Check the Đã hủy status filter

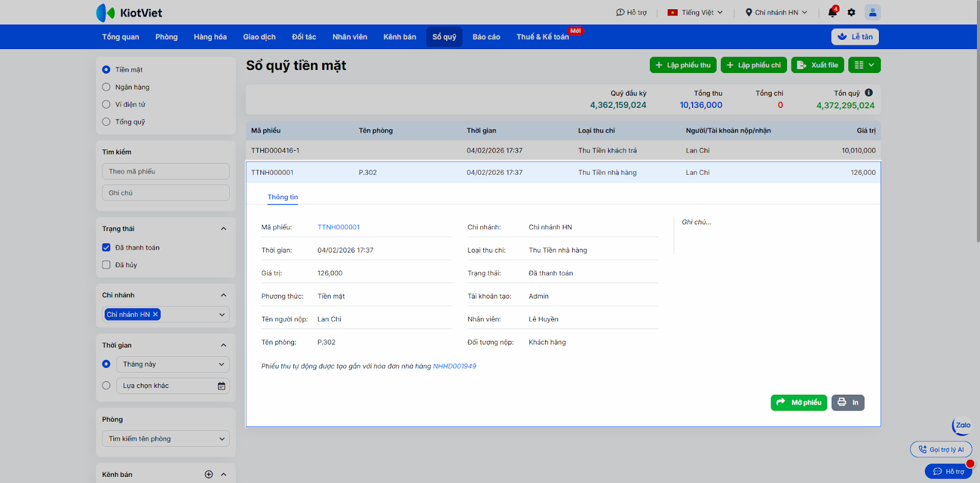click(106, 265)
